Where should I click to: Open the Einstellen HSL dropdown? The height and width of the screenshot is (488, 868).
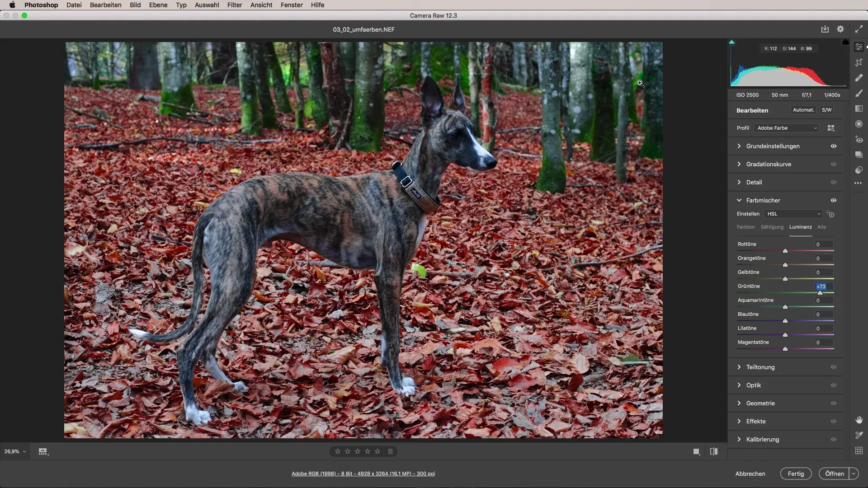[x=793, y=214]
